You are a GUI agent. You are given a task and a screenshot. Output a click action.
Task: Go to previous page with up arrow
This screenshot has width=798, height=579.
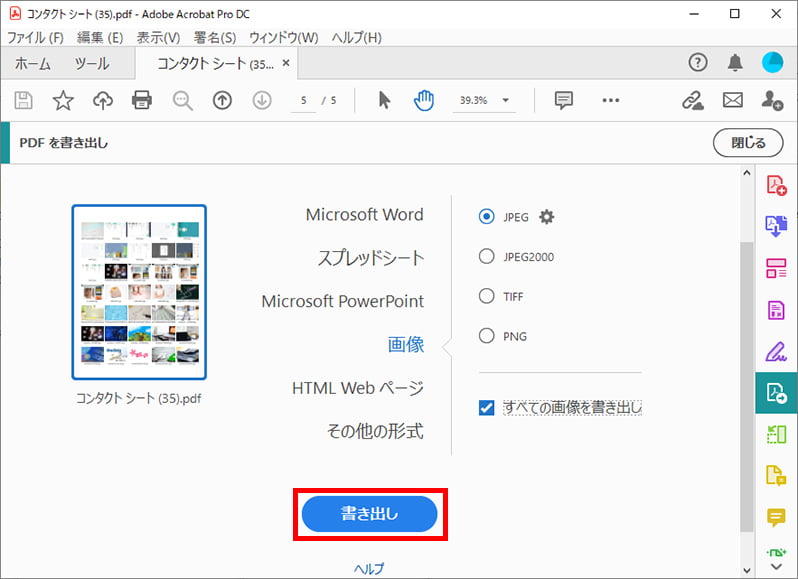click(222, 100)
